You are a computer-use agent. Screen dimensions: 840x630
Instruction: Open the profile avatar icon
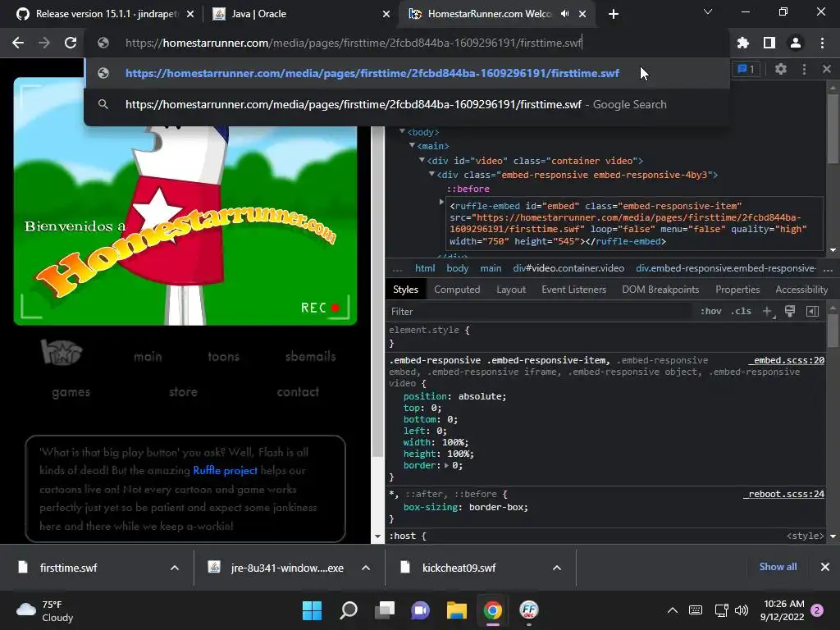(796, 43)
